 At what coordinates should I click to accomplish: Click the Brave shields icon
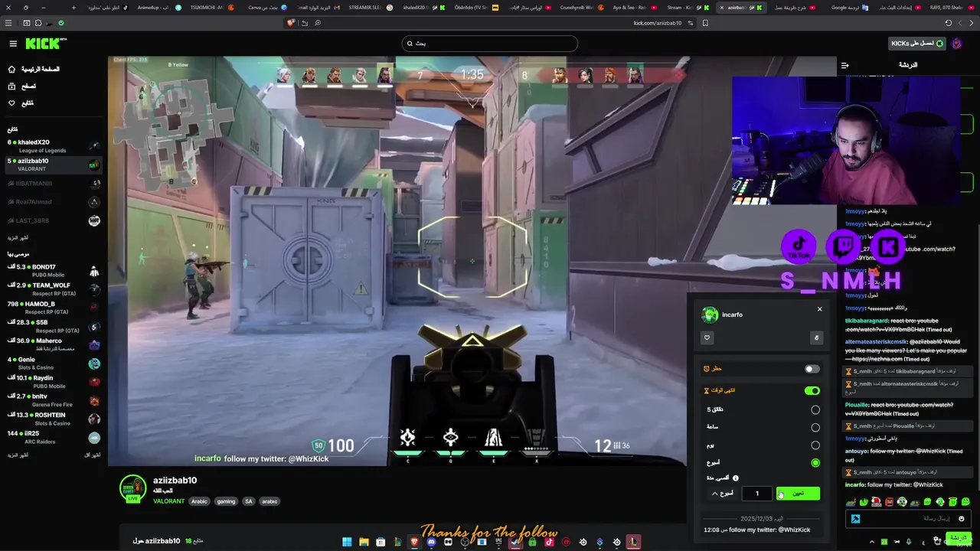coord(291,23)
